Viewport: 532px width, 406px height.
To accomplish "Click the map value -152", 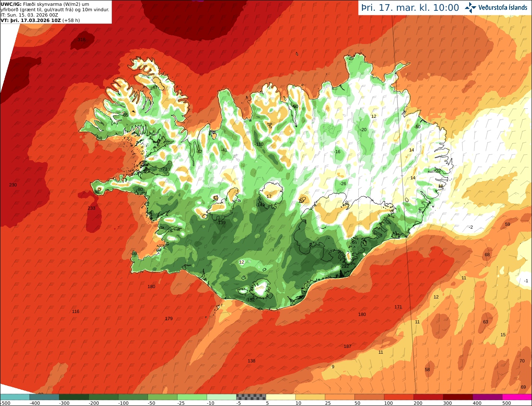I will pos(250,300).
